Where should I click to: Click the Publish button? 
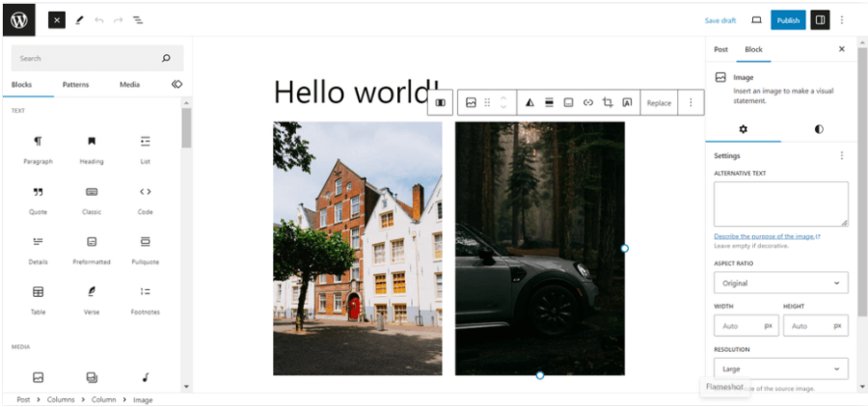point(788,20)
